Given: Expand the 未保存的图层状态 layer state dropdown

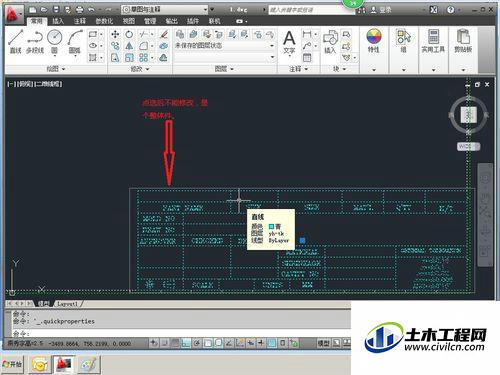Looking at the screenshot, I should [x=225, y=45].
